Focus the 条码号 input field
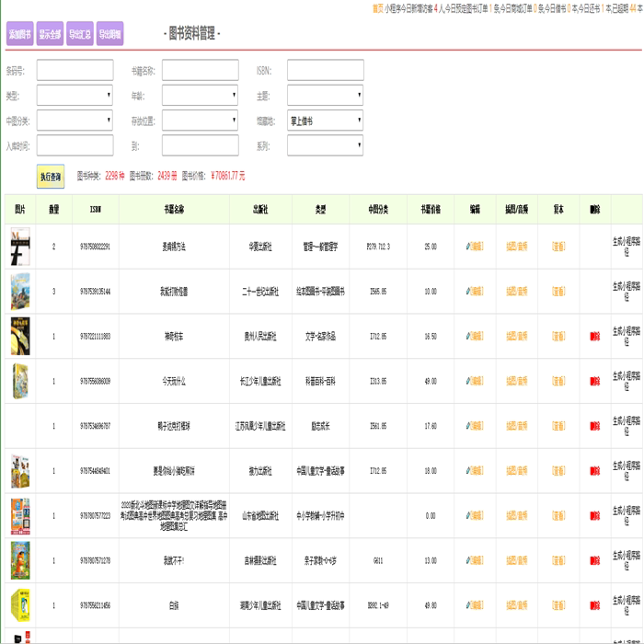This screenshot has height=644, width=644. pos(75,70)
